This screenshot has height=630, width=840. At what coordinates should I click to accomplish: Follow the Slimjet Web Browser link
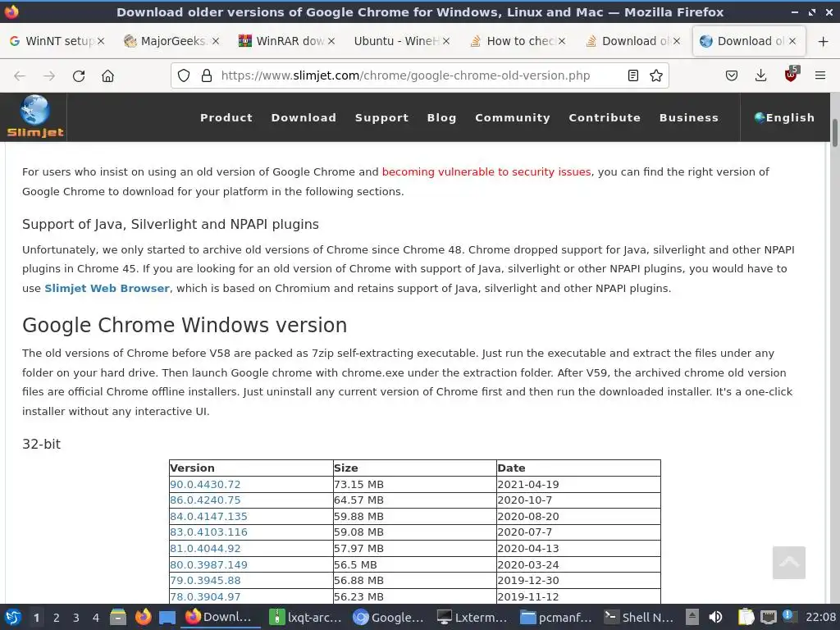(107, 288)
